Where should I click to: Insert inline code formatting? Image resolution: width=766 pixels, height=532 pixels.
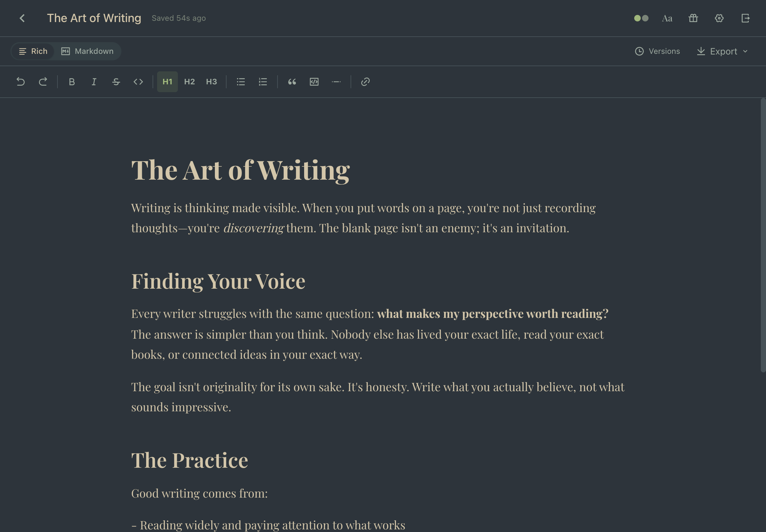click(138, 82)
